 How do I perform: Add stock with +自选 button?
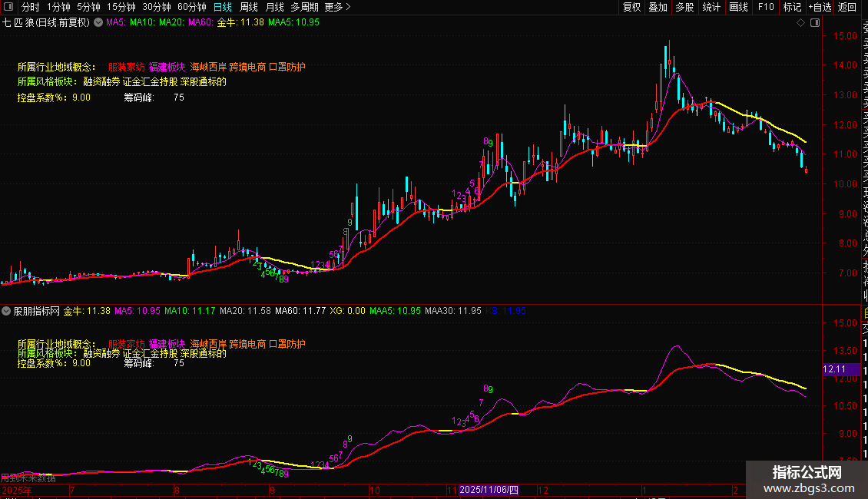[819, 7]
